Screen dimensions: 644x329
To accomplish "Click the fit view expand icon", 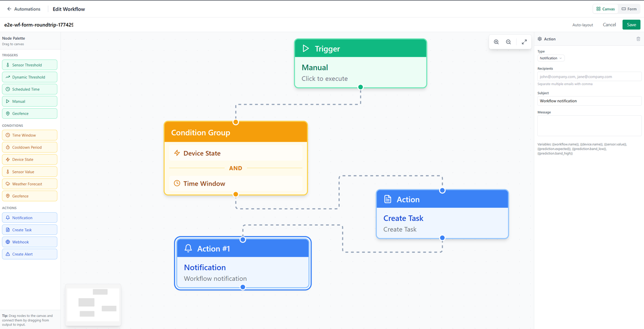I will 524,42.
